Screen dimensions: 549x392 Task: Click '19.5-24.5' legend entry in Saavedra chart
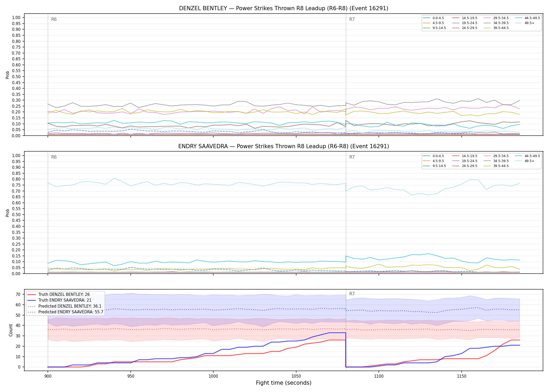pyautogui.click(x=465, y=161)
